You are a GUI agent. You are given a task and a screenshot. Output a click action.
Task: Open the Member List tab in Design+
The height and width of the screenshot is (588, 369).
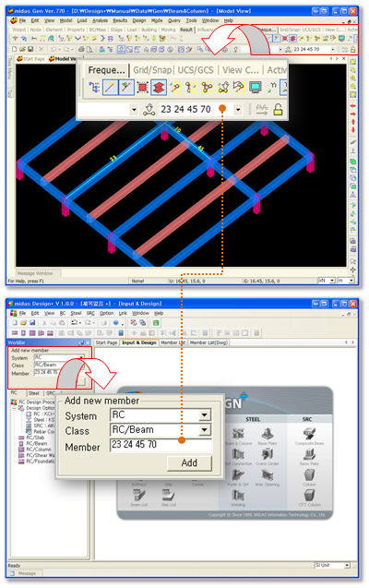173,342
